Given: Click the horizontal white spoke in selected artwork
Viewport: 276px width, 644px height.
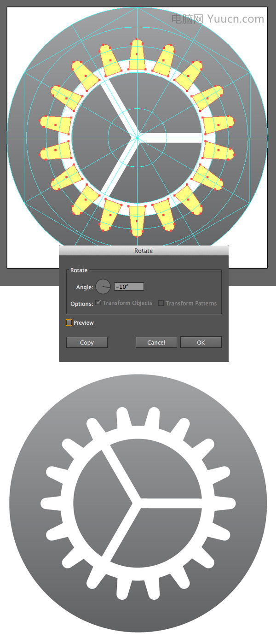Looking at the screenshot, I should point(169,137).
